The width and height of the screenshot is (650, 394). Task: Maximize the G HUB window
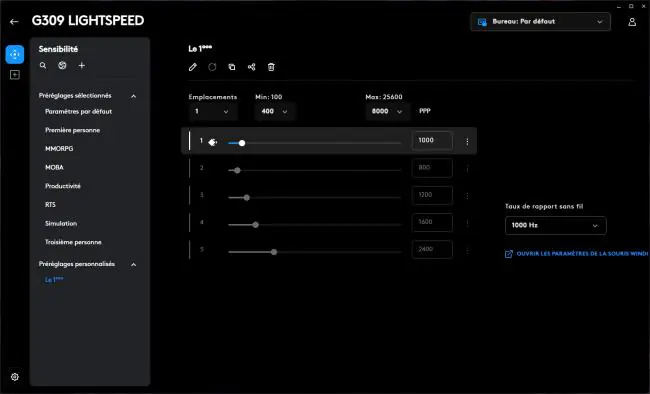click(x=631, y=6)
